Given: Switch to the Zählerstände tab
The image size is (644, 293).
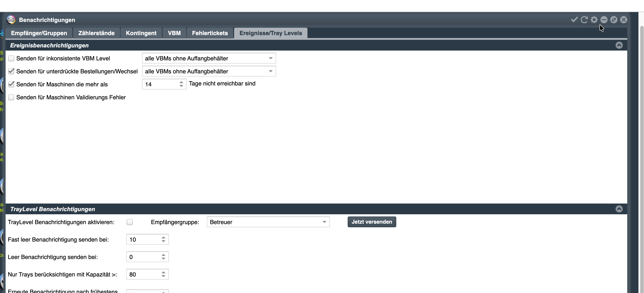Looking at the screenshot, I should (96, 33).
